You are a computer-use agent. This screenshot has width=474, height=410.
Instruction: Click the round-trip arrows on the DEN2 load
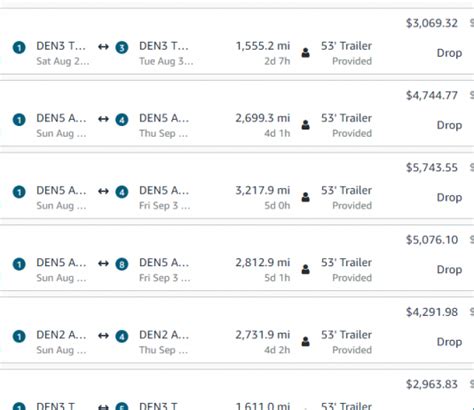click(x=103, y=336)
